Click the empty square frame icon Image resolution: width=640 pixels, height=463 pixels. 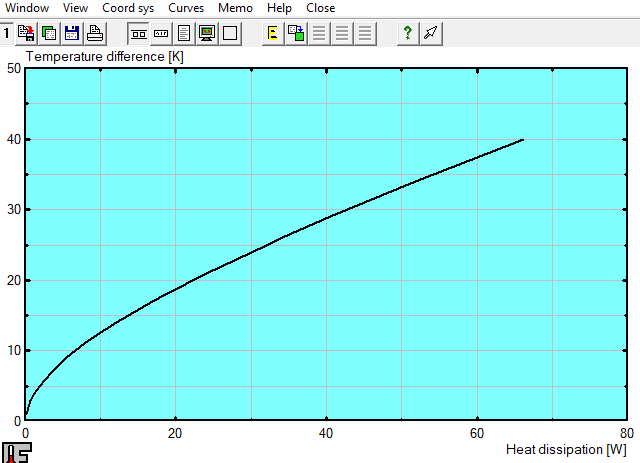pos(230,33)
